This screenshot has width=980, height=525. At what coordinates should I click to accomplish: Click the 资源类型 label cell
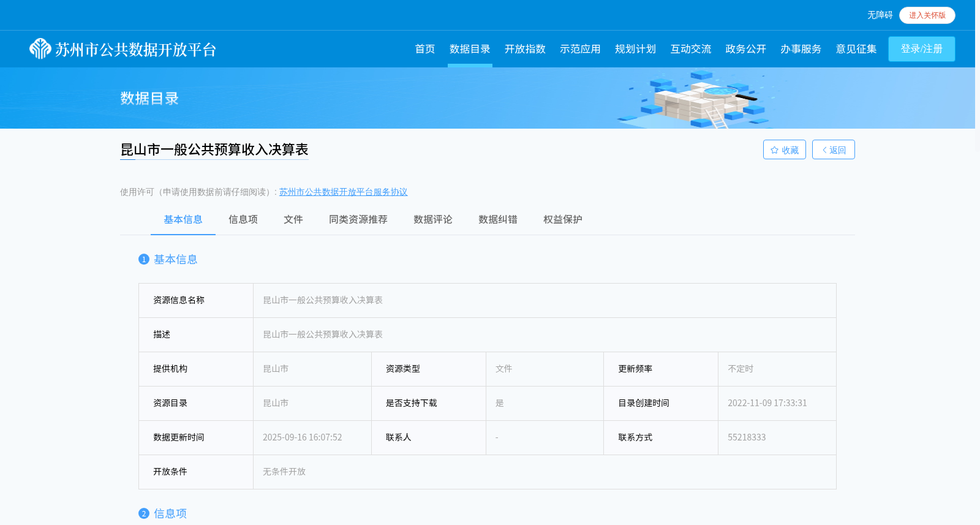click(429, 369)
